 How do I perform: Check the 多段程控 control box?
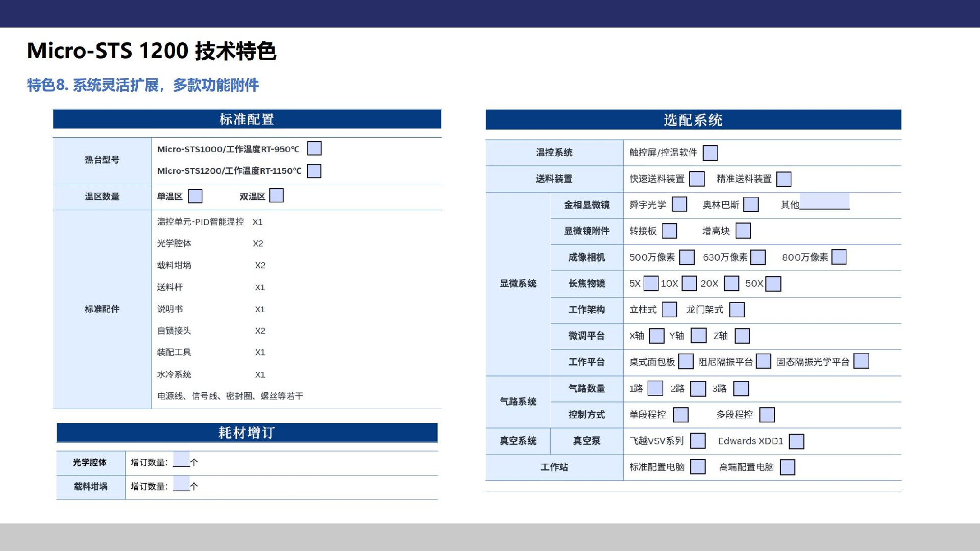pyautogui.click(x=767, y=415)
